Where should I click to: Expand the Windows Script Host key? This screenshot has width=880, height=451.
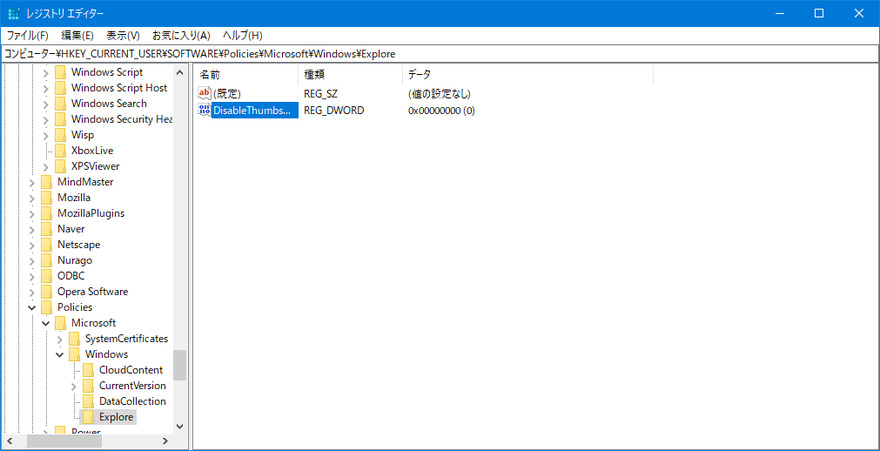pyautogui.click(x=46, y=88)
